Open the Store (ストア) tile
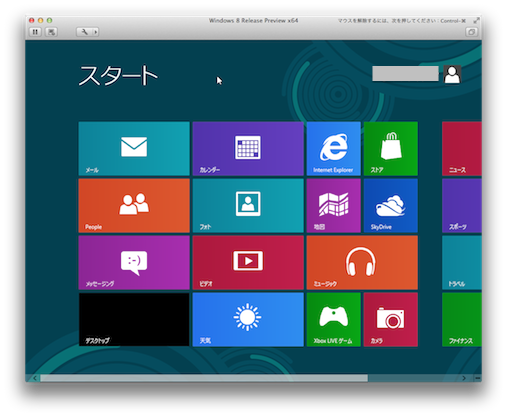This screenshot has width=507, height=417. [391, 149]
